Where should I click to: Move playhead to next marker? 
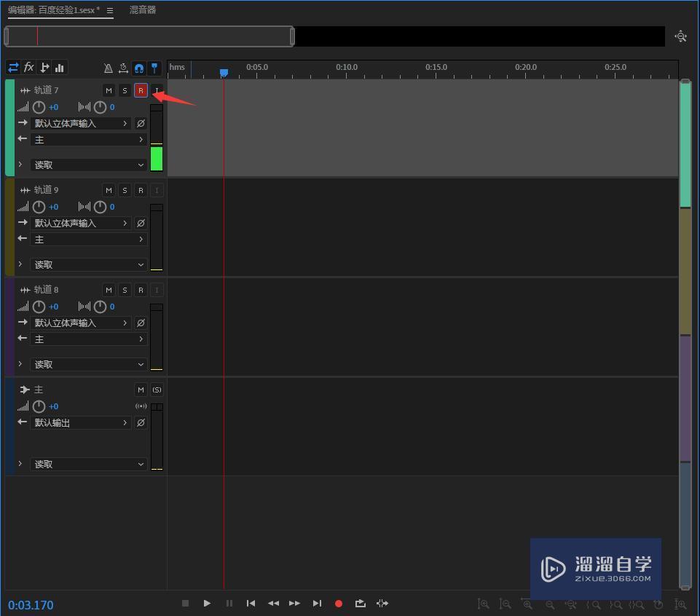[317, 604]
